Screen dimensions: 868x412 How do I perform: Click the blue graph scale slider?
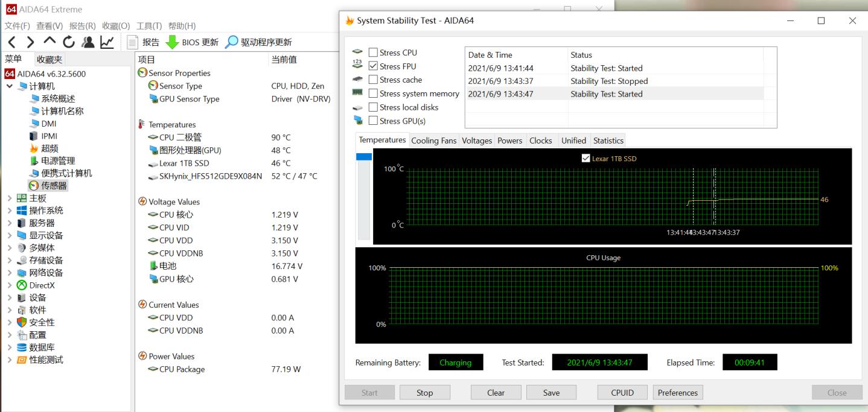click(x=364, y=157)
